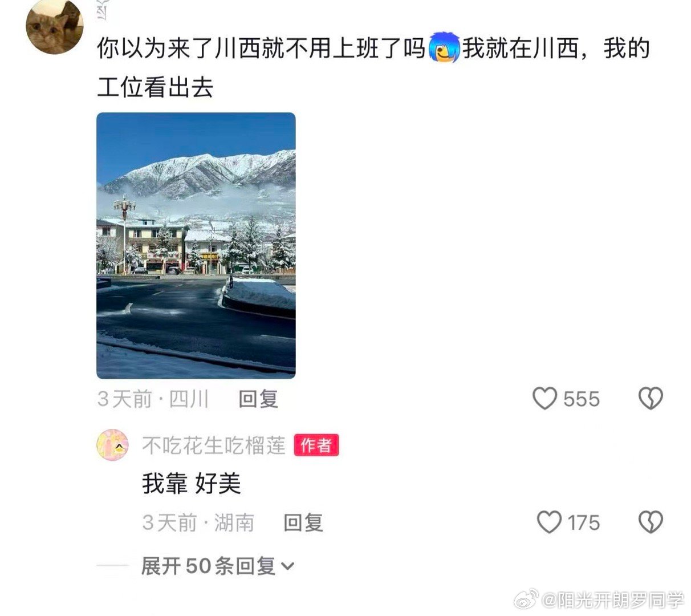Open the snowy mountain photo in the comment
The image size is (691, 616).
[196, 246]
